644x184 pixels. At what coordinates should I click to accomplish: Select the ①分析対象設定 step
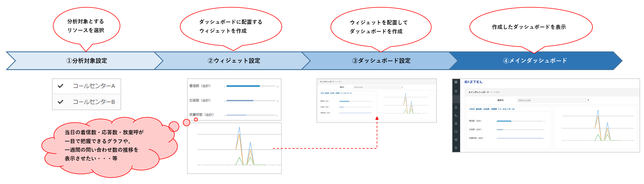87,61
